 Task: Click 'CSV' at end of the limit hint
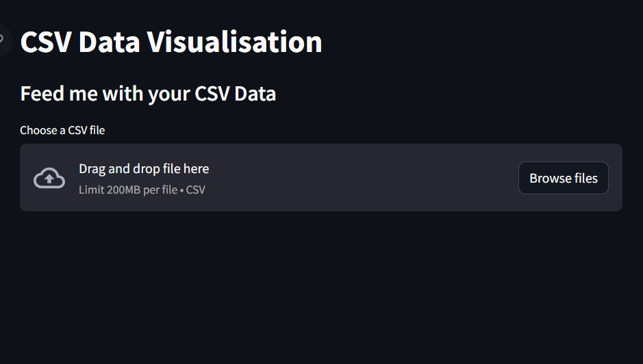(196, 190)
